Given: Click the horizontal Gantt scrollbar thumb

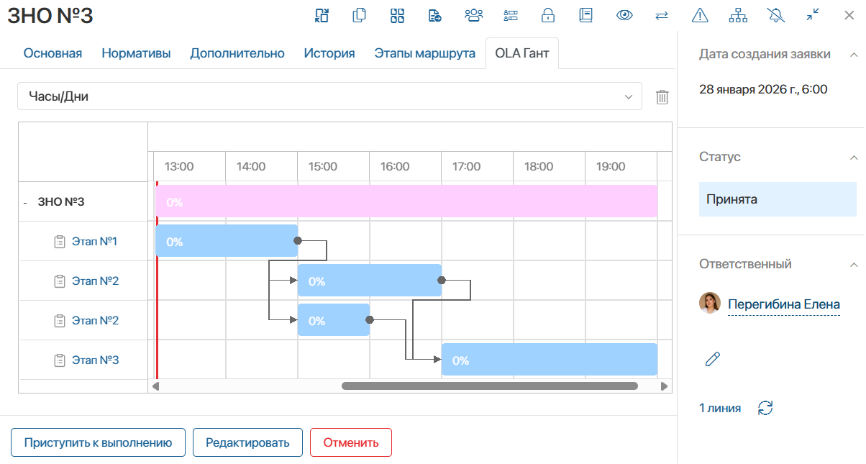Looking at the screenshot, I should [489, 385].
